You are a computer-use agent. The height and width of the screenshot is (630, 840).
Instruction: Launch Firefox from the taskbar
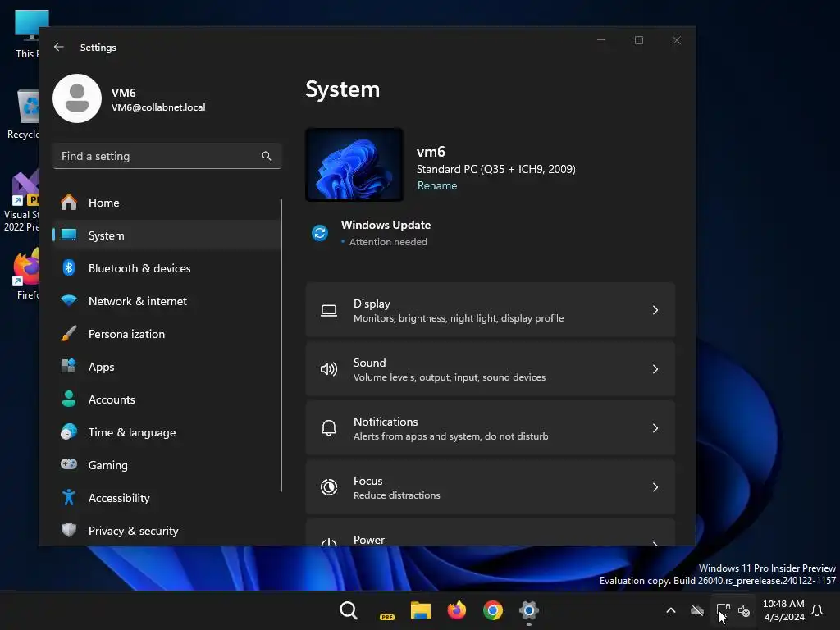456,610
